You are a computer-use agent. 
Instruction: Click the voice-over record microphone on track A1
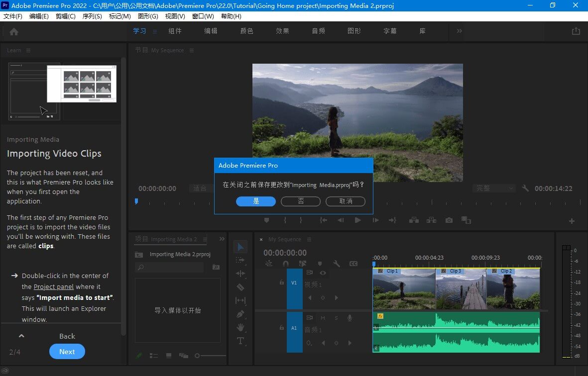[x=350, y=318]
